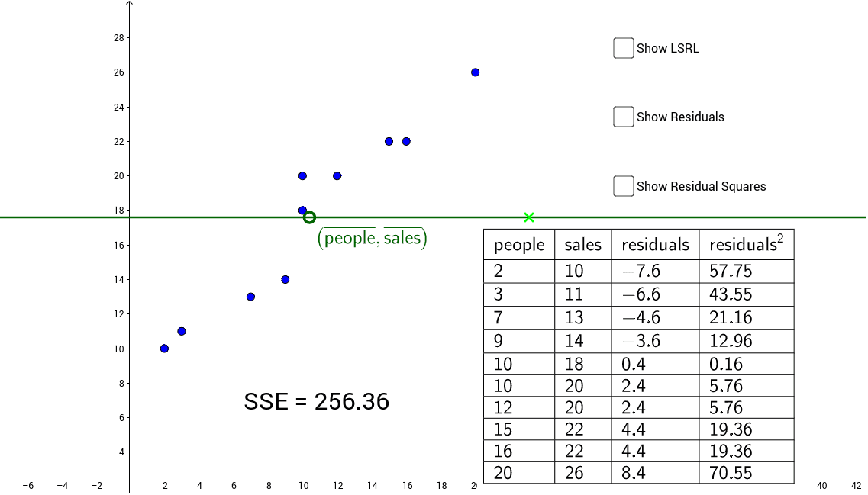The height and width of the screenshot is (495, 868).
Task: Select the people column header in the table
Action: coord(518,244)
